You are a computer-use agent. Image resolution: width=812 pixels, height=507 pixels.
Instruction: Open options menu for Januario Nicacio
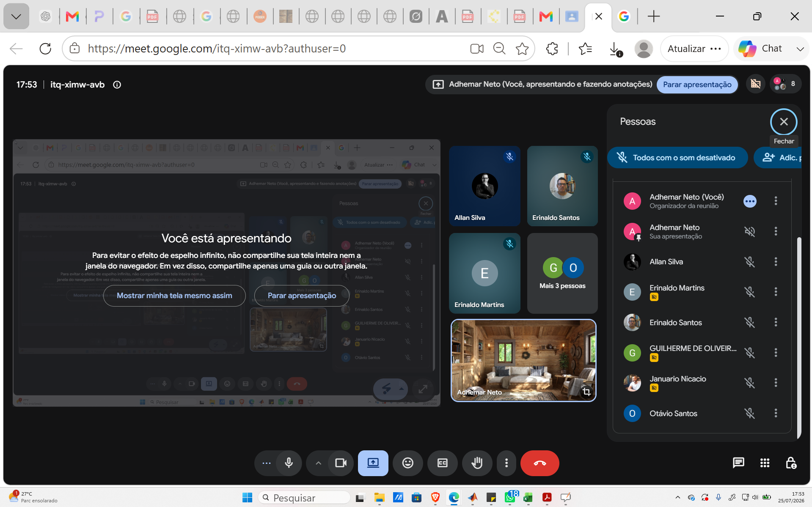tap(776, 383)
